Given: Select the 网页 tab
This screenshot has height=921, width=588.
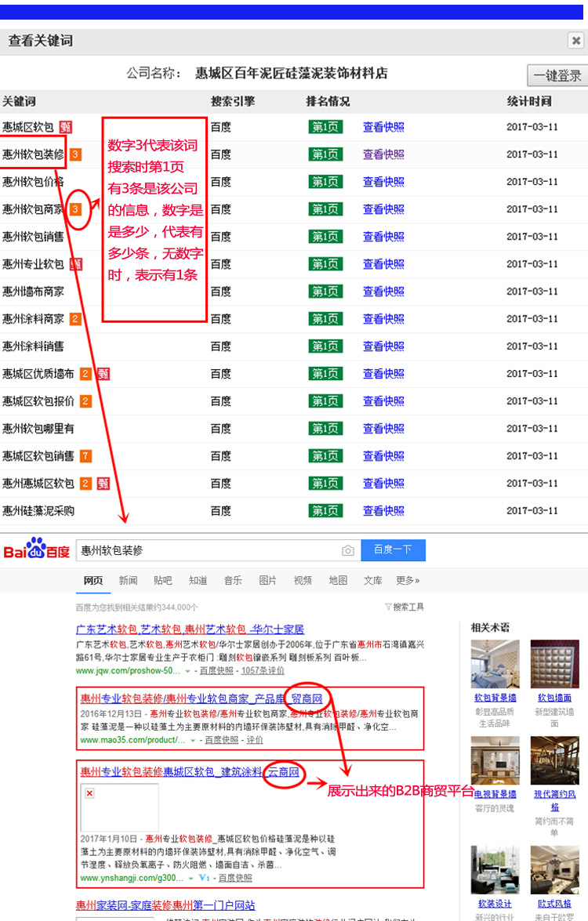Looking at the screenshot, I should tap(93, 580).
